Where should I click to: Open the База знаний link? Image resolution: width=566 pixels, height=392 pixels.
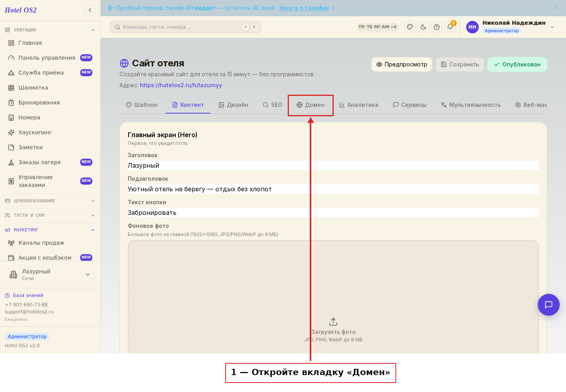24,295
